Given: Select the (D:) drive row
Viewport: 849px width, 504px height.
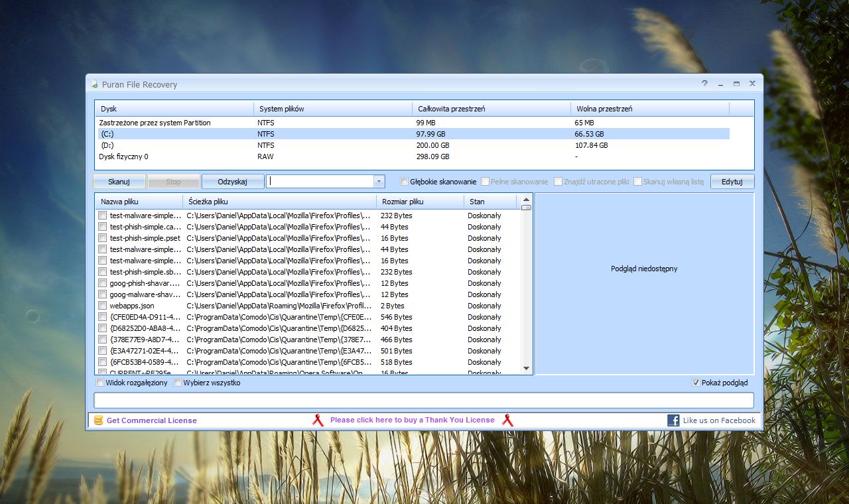Looking at the screenshot, I should 413,145.
